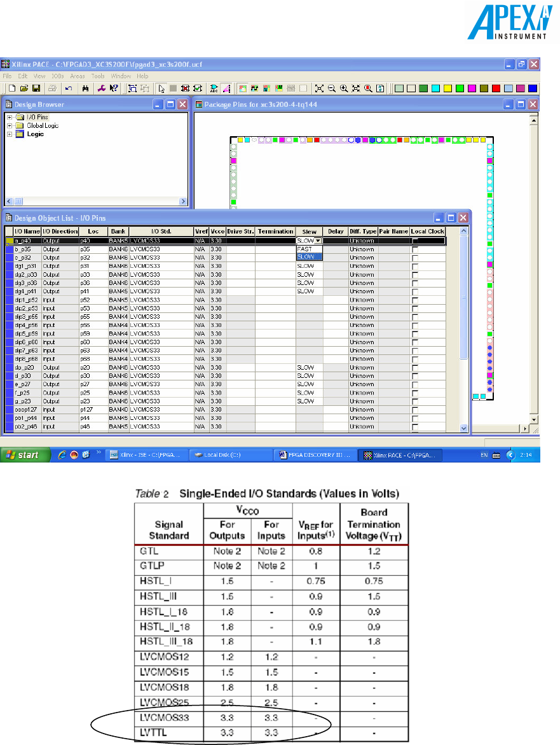Click the Find binoculars icon
This screenshot has height=745, width=560.
tap(85, 88)
